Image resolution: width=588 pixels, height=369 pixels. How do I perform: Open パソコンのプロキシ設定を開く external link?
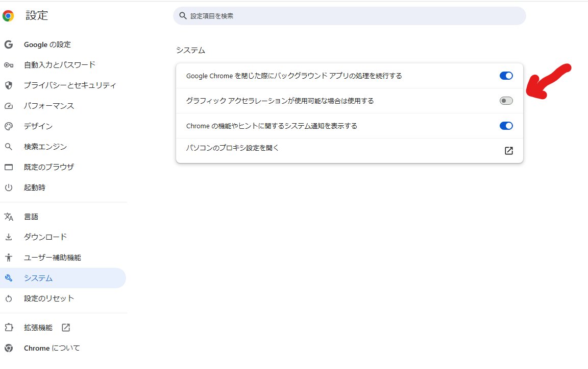pyautogui.click(x=508, y=151)
